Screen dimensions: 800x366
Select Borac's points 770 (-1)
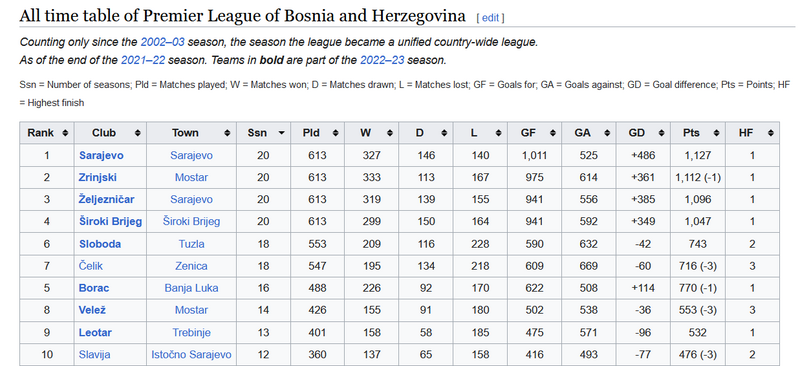pos(698,288)
